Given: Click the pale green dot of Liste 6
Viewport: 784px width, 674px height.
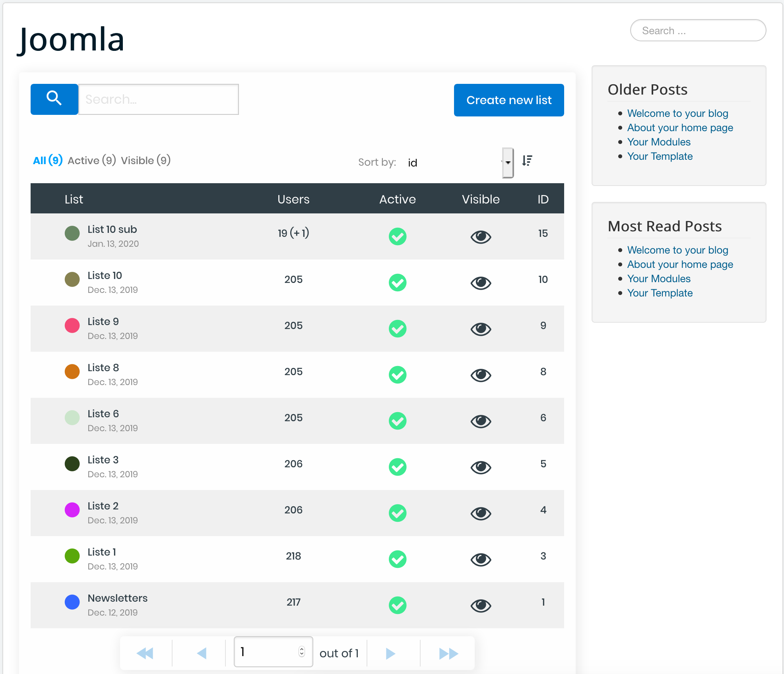Looking at the screenshot, I should point(72,418).
